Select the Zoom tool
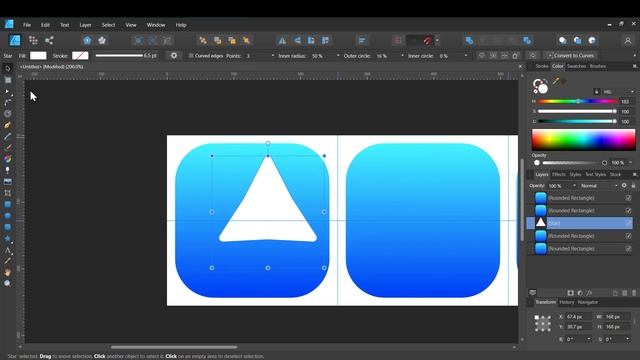This screenshot has width=640, height=360. [7, 283]
